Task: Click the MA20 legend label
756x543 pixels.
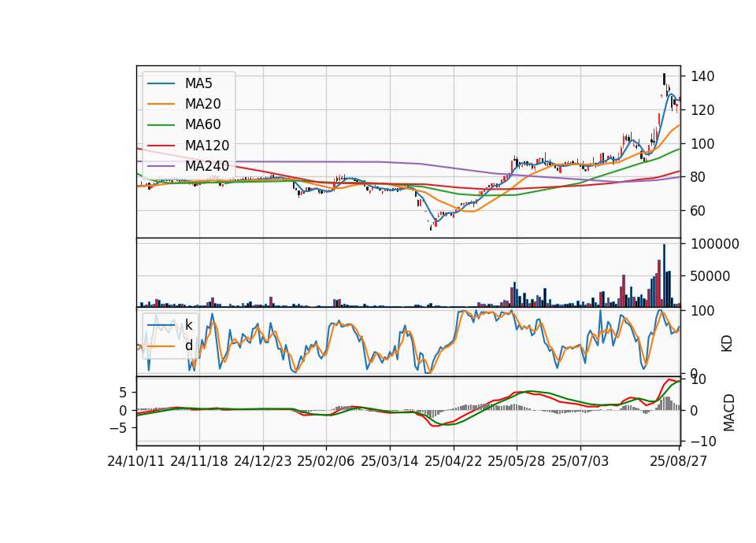Action: (x=202, y=104)
